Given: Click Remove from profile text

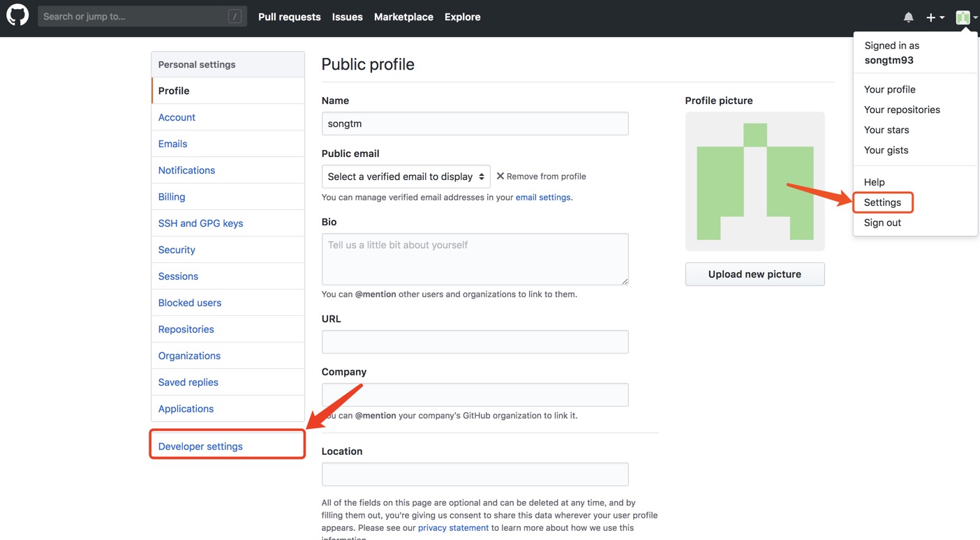Looking at the screenshot, I should coord(546,177).
